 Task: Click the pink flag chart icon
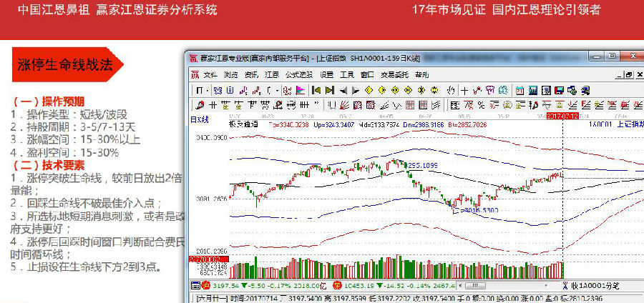(x=299, y=90)
